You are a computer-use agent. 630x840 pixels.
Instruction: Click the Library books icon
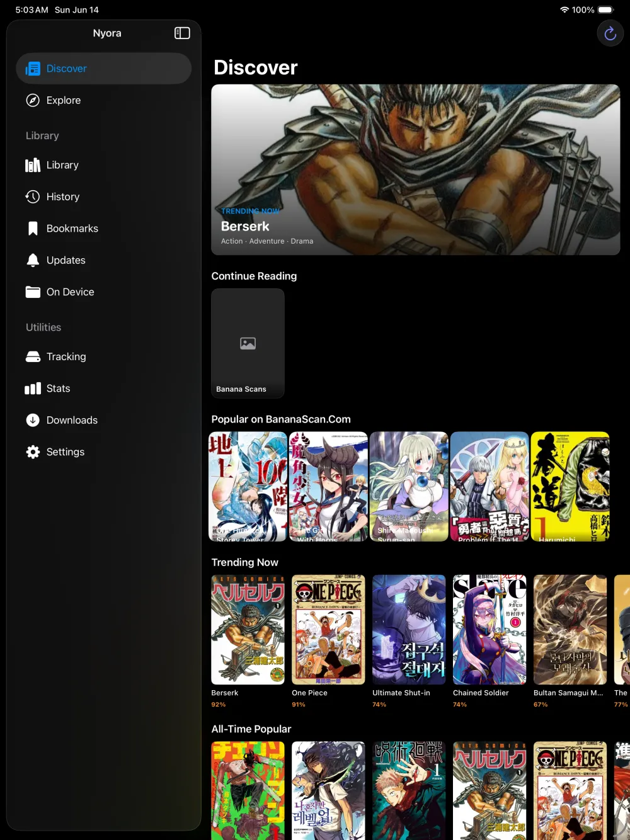click(33, 165)
